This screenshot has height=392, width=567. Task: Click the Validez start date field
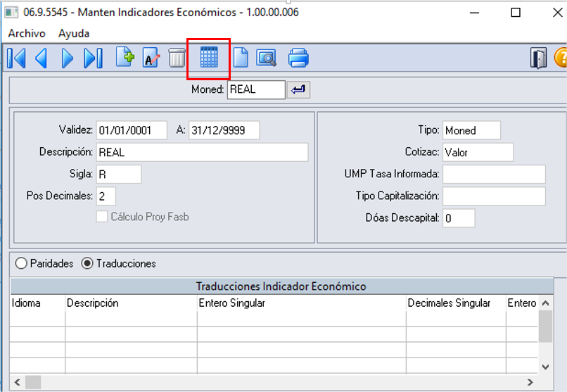(x=132, y=130)
